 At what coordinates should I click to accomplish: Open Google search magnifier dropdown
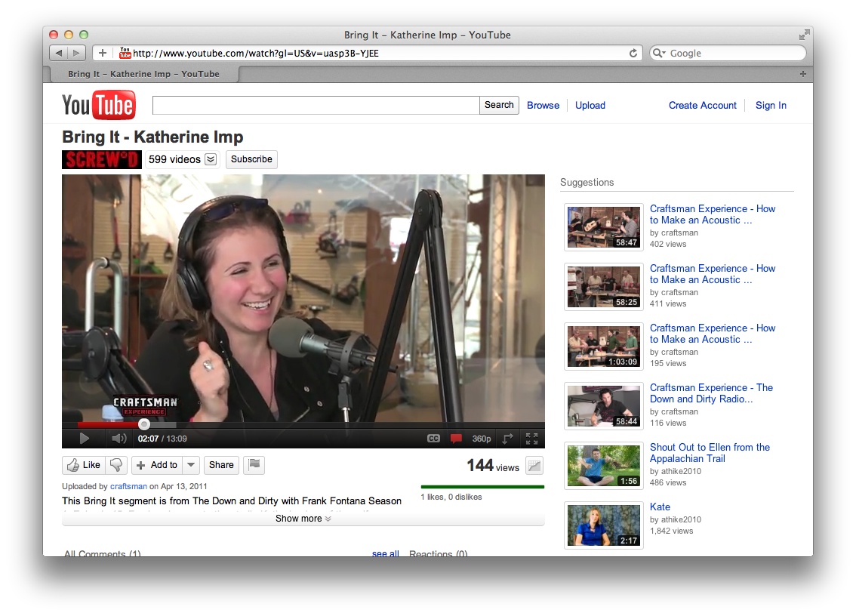[659, 53]
